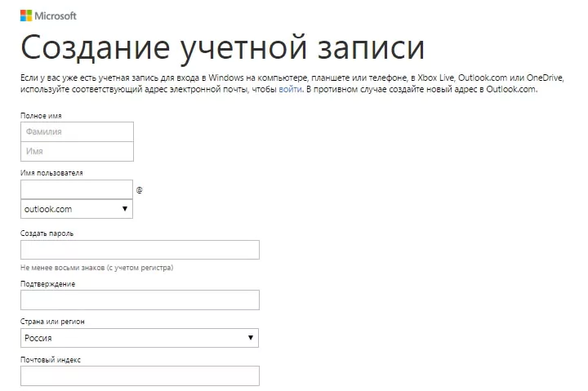Follow the 'войти' sign-in link
The height and width of the screenshot is (391, 588).
(x=290, y=89)
